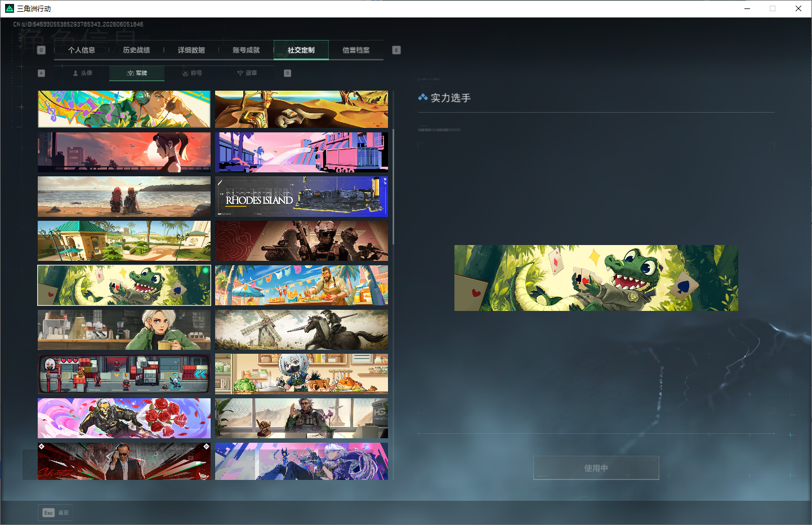Select the beach couple sunset banner

(124, 197)
